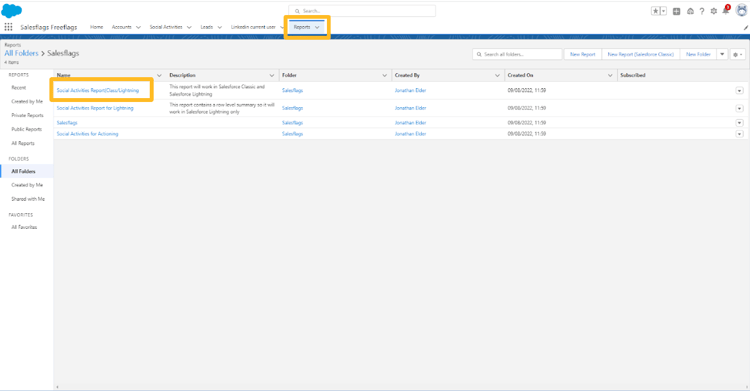
Task: Select Public Reports in sidebar
Action: pyautogui.click(x=27, y=129)
